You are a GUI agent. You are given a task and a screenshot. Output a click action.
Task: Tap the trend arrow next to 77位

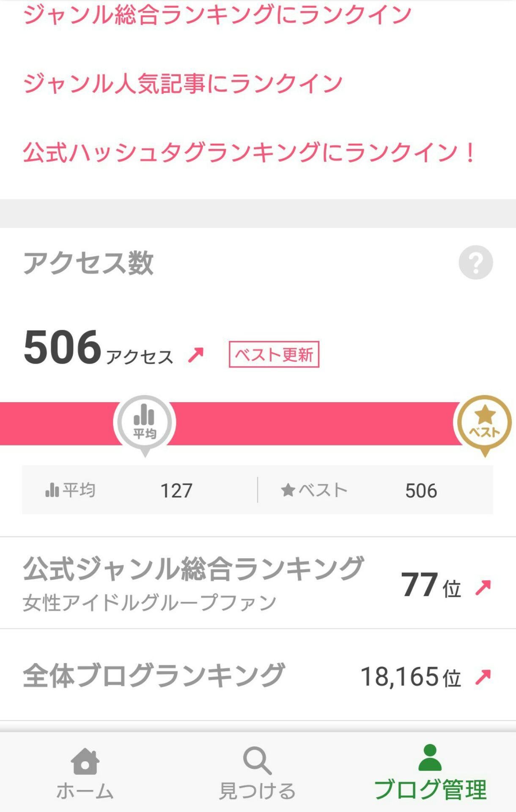483,587
